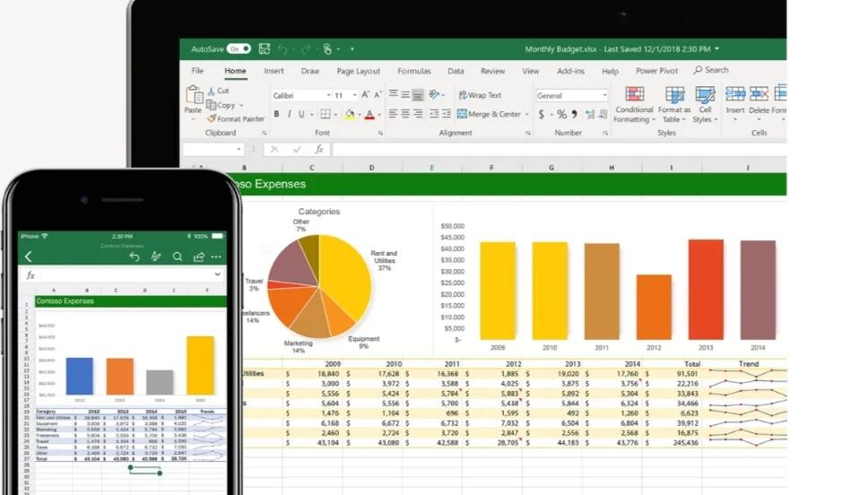The height and width of the screenshot is (495, 868).
Task: Click the Merge & Center button
Action: tap(490, 114)
